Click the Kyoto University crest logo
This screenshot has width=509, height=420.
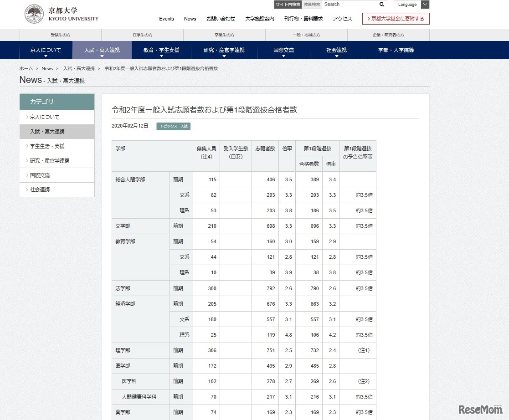[34, 14]
